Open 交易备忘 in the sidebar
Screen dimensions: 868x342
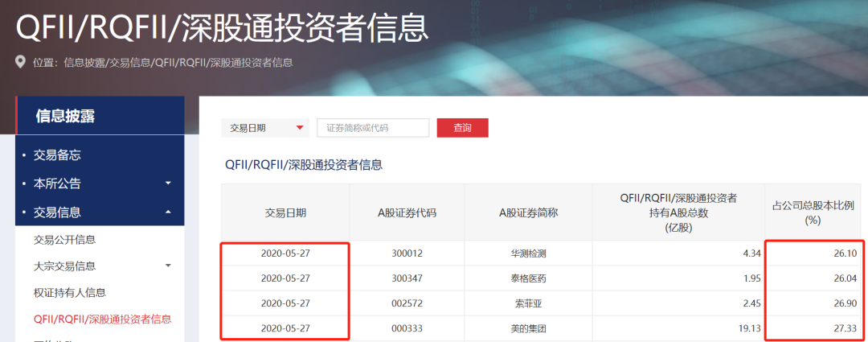[57, 155]
